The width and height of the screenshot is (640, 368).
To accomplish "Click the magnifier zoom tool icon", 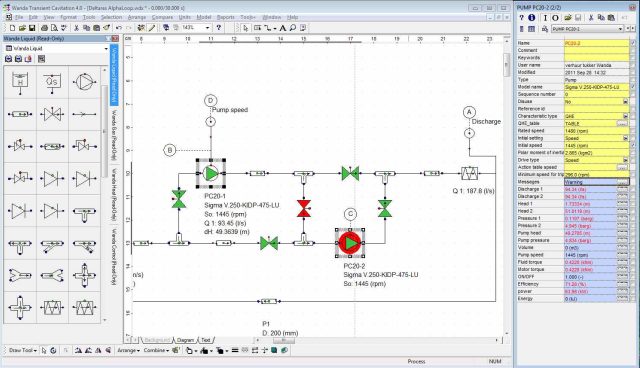I will click(293, 28).
